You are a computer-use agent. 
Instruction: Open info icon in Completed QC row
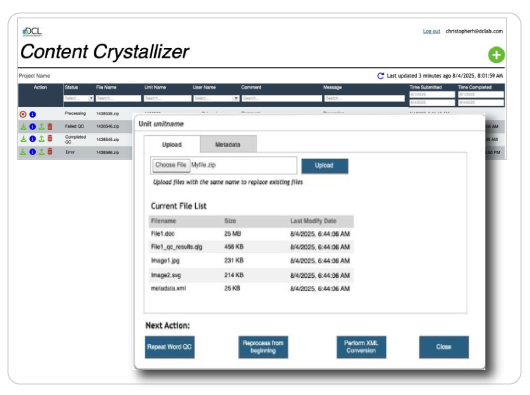32,139
